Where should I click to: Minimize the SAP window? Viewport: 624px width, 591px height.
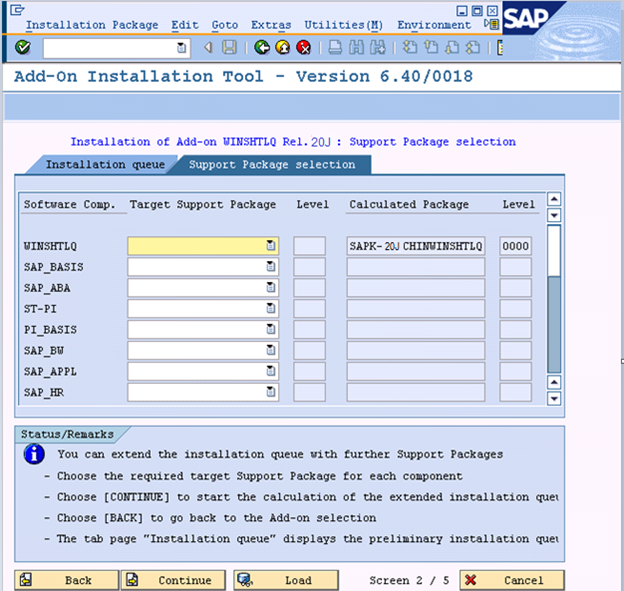[462, 11]
